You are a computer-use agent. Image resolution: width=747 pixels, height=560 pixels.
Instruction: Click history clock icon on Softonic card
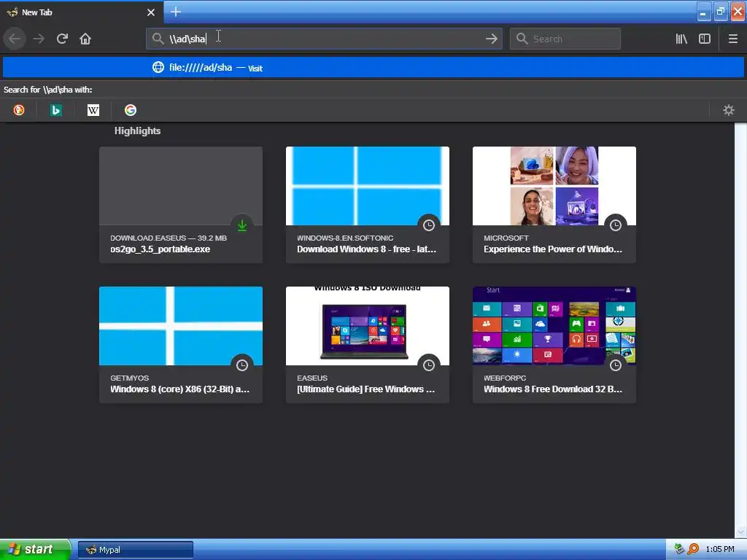click(429, 225)
